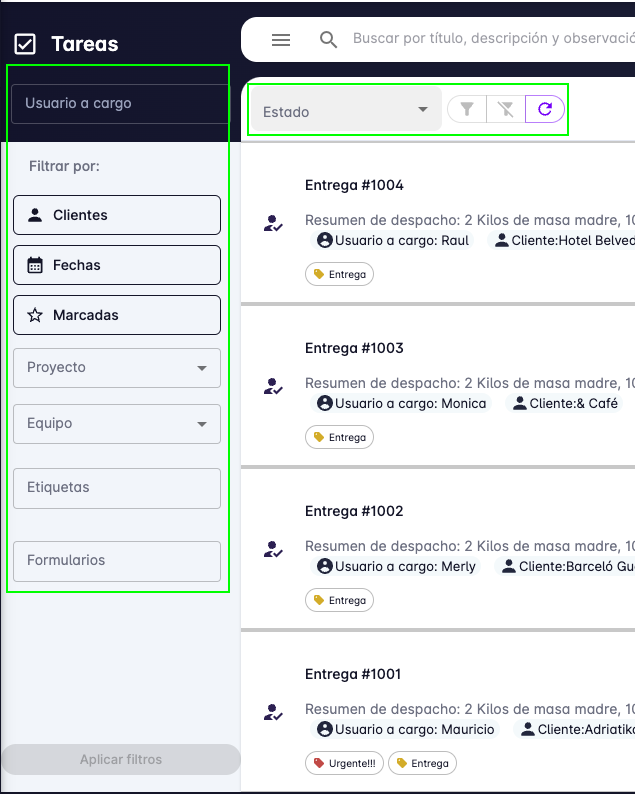Click the Usuario a cargo: Monica chip
This screenshot has height=794, width=635.
pos(402,403)
